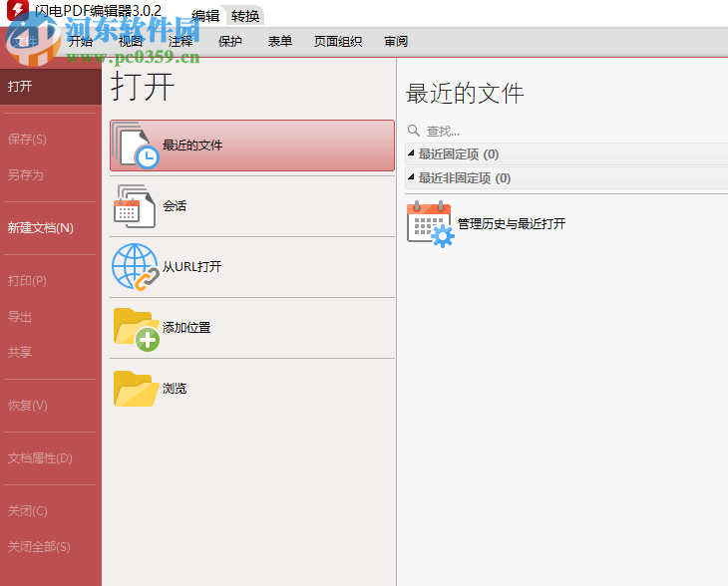728x586 pixels.
Task: Choose 打印(P) in the sidebar
Action: pos(27,281)
